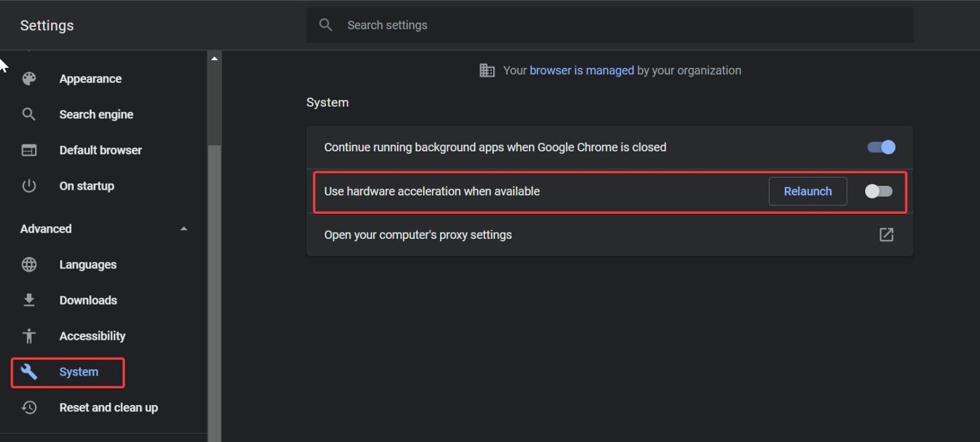Click the Search engine magnifier icon
Image resolution: width=980 pixels, height=442 pixels.
[x=29, y=114]
